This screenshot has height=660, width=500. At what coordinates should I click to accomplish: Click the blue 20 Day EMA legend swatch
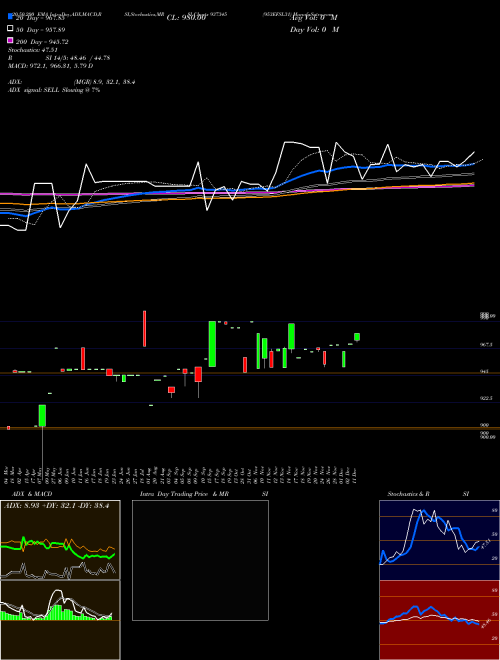click(x=10, y=17)
